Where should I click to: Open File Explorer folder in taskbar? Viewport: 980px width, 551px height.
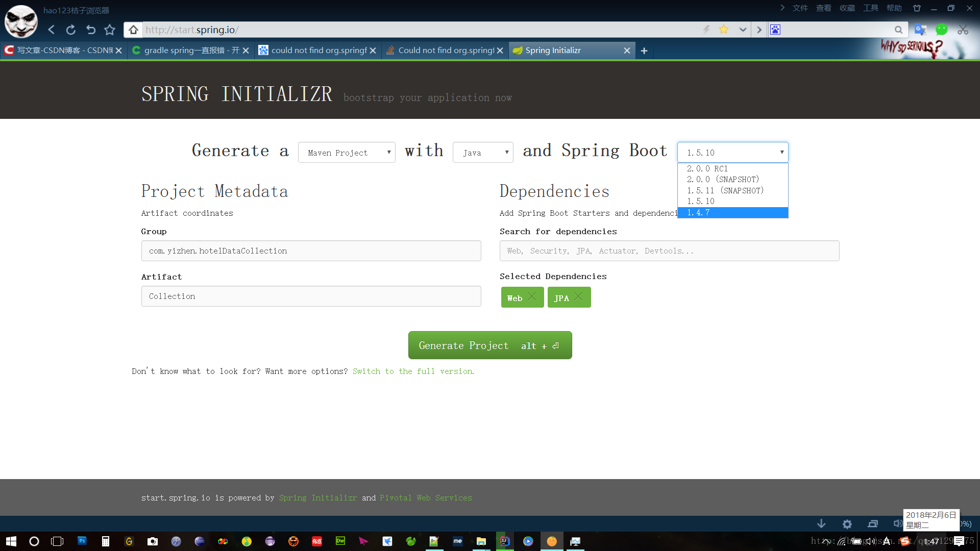481,541
